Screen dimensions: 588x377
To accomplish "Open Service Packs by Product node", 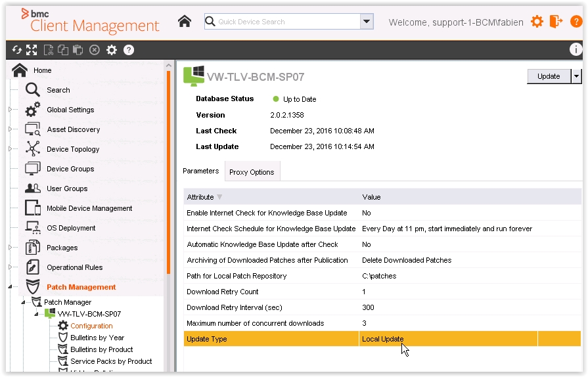I will (x=111, y=361).
